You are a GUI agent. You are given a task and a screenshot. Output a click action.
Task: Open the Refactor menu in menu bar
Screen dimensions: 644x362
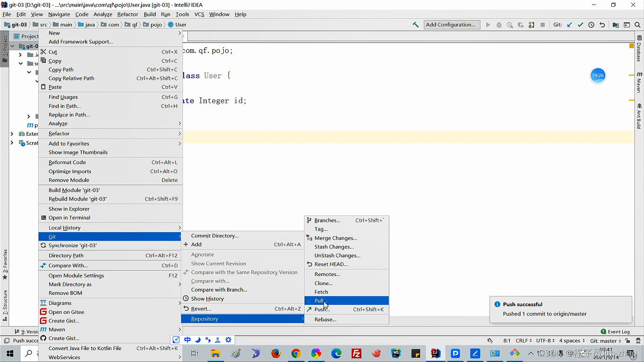(128, 14)
